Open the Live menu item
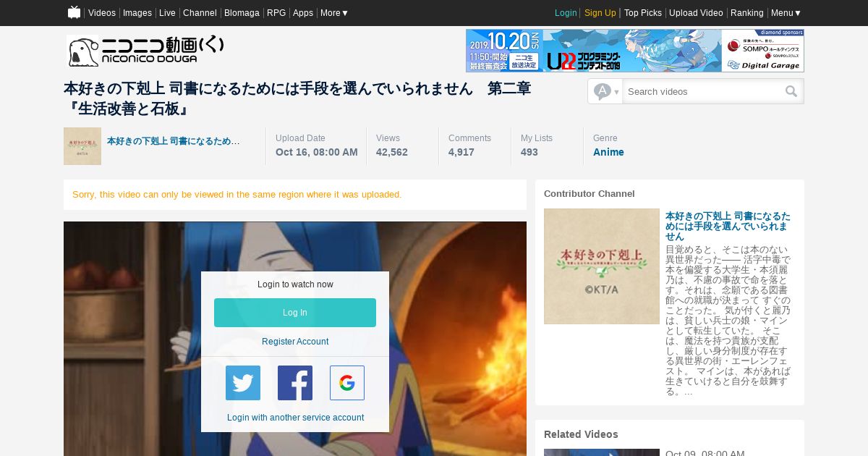This screenshot has width=868, height=456. tap(167, 13)
